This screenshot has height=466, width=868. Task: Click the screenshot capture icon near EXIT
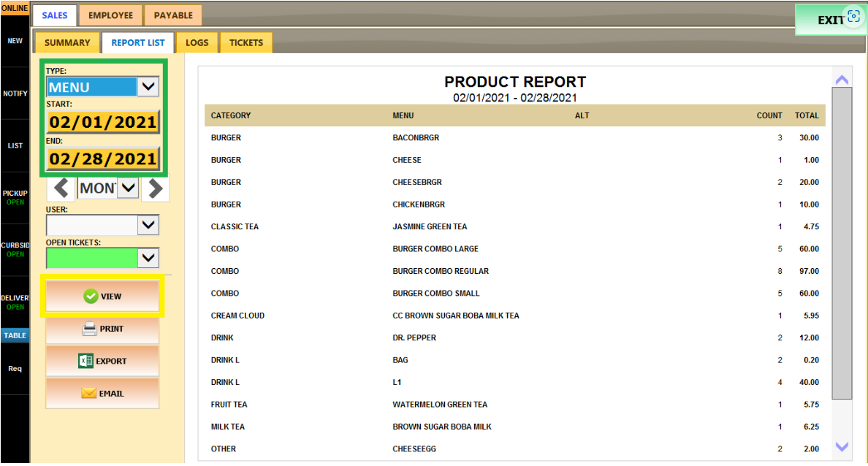pos(853,18)
